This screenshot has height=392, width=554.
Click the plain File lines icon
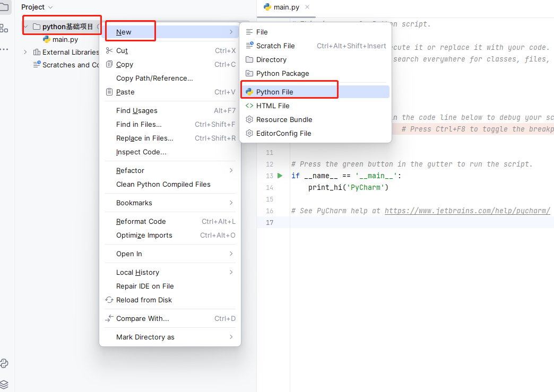[x=249, y=32]
